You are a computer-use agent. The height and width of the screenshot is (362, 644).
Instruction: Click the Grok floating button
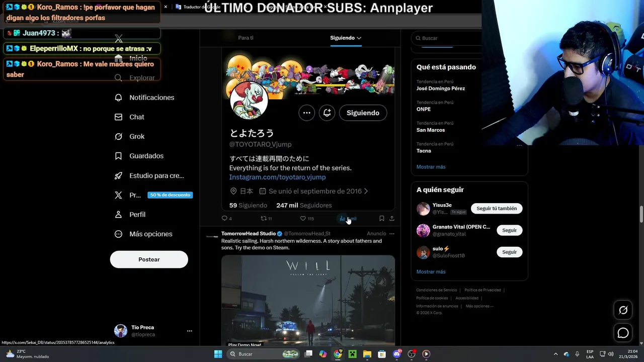coord(623,310)
